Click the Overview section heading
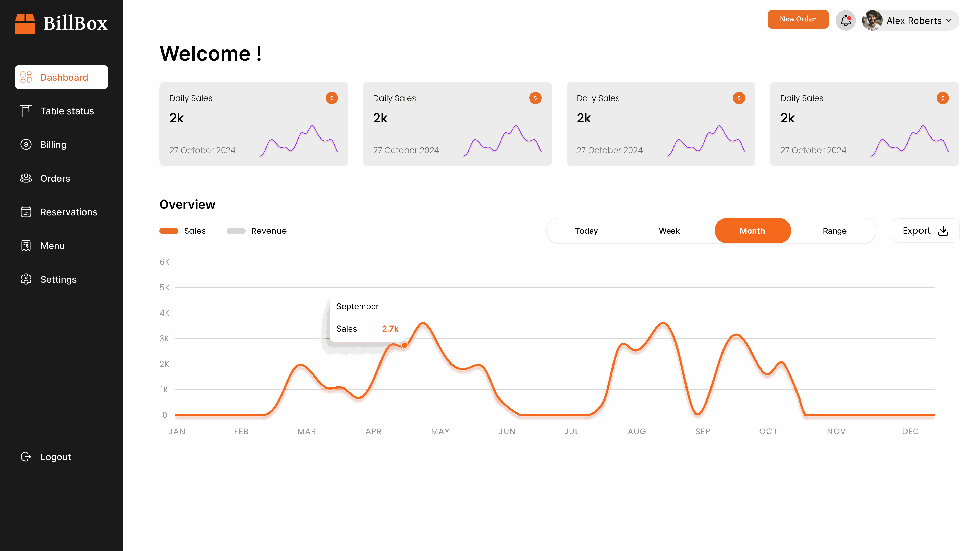 point(187,204)
